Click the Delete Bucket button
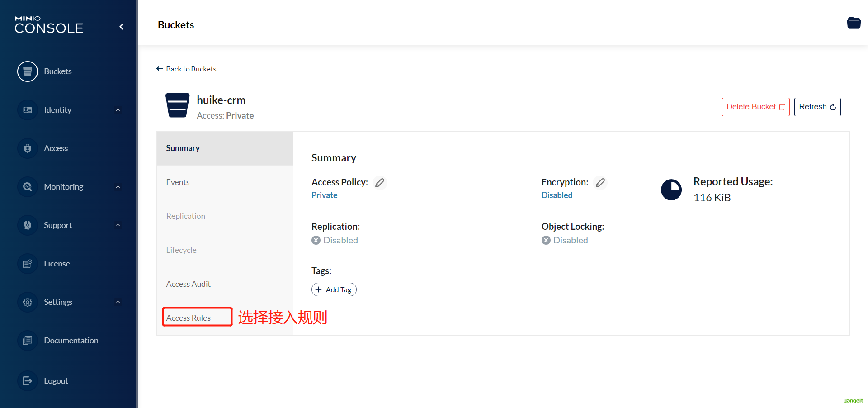The image size is (868, 408). click(755, 107)
